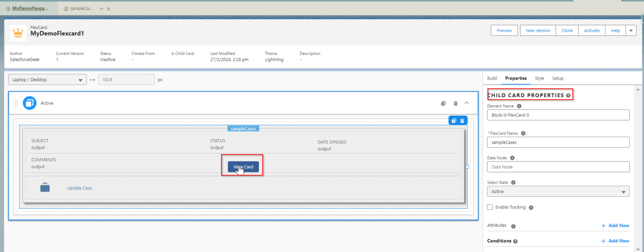Click the FlexCard Name input containing sampleCases
This screenshot has height=252, width=644.
(558, 142)
